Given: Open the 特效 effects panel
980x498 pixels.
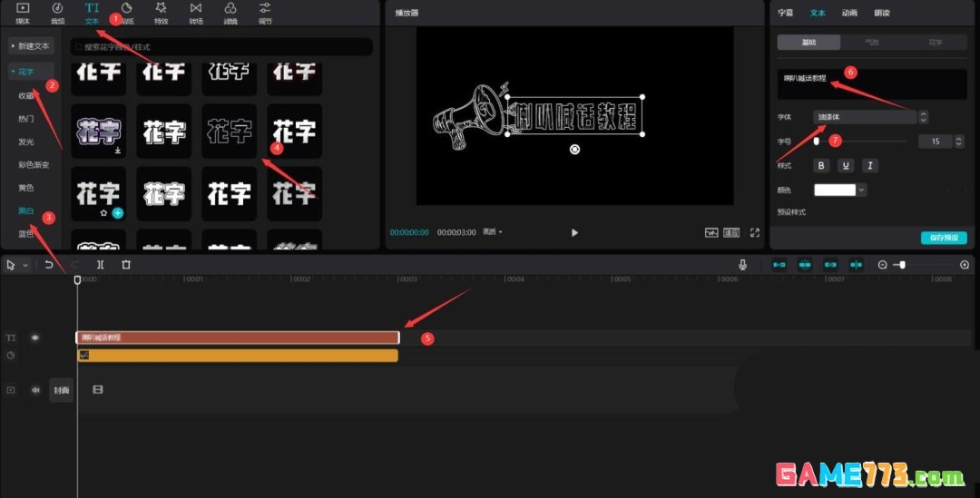Looking at the screenshot, I should pos(162,13).
